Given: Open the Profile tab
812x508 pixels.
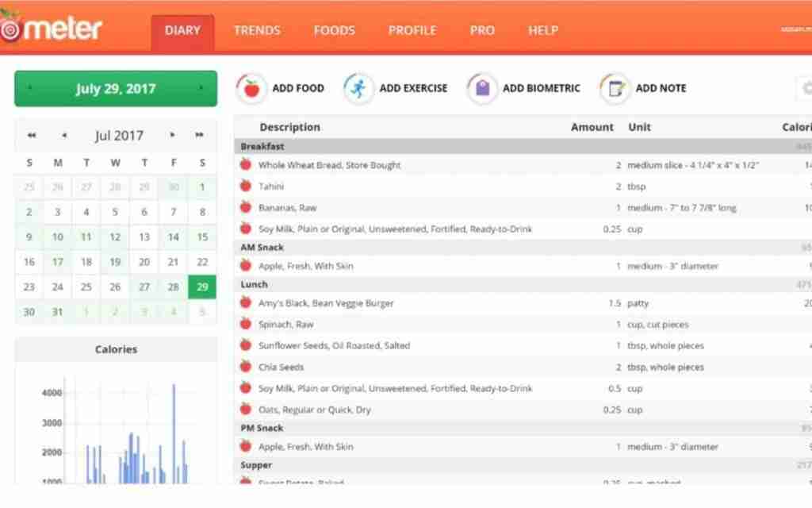Looking at the screenshot, I should (x=412, y=31).
